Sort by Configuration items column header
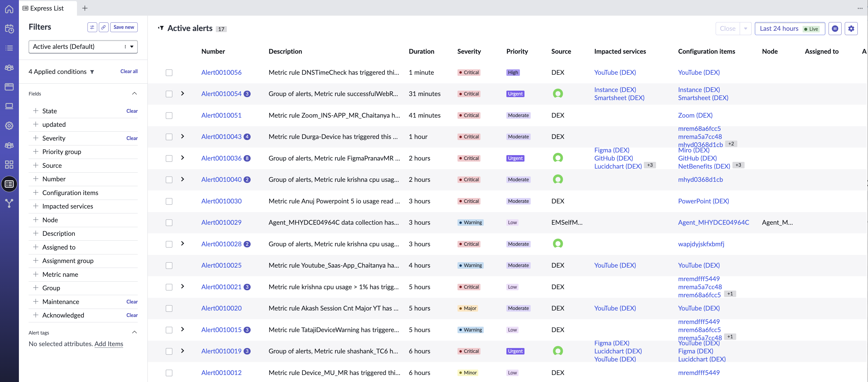Screen dimensions: 868x382 pos(706,52)
